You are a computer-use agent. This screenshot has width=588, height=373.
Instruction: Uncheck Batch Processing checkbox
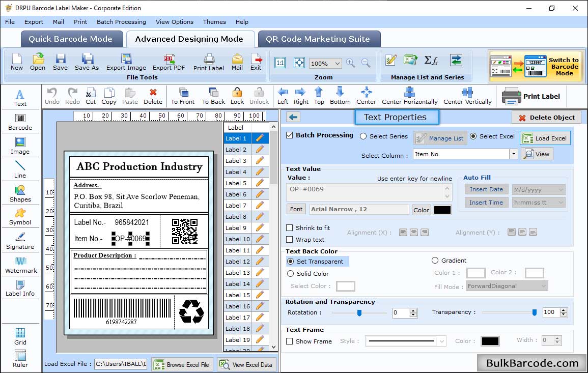click(x=290, y=135)
